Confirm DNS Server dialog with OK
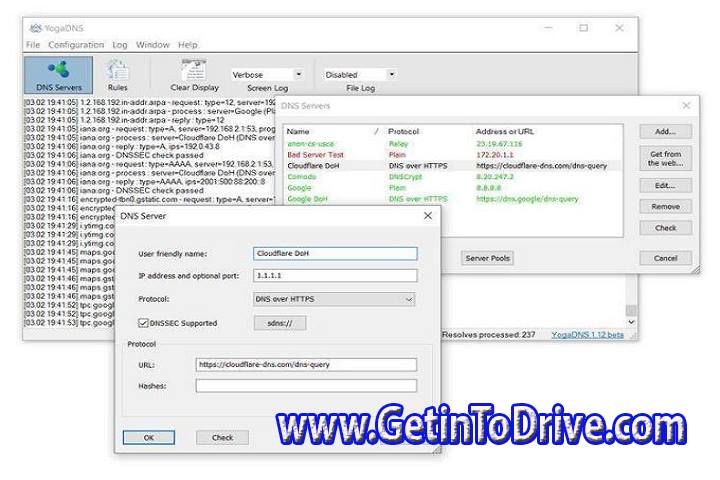This screenshot has height=480, width=720. pos(149,437)
